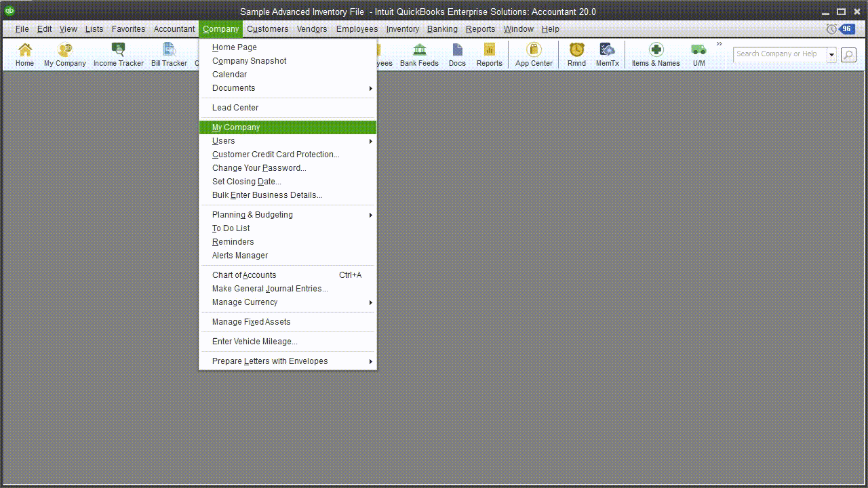
Task: Open the Rmnd reminders icon
Action: [576, 55]
